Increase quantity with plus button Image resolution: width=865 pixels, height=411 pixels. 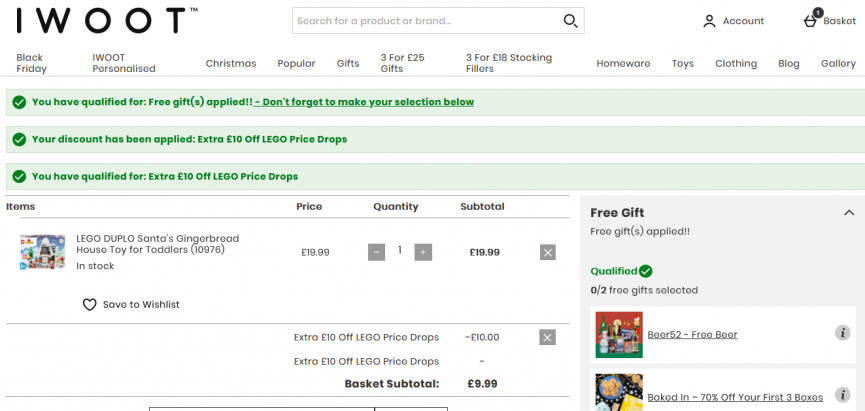point(423,252)
